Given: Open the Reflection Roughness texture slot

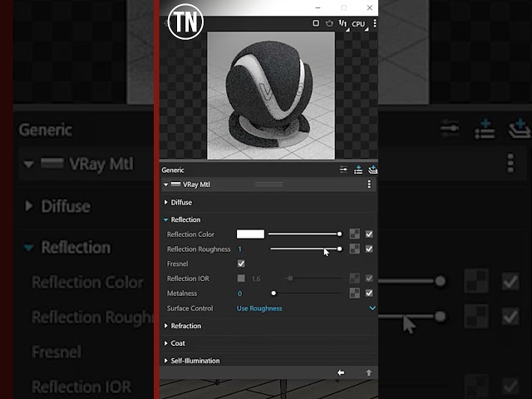Looking at the screenshot, I should (x=355, y=249).
